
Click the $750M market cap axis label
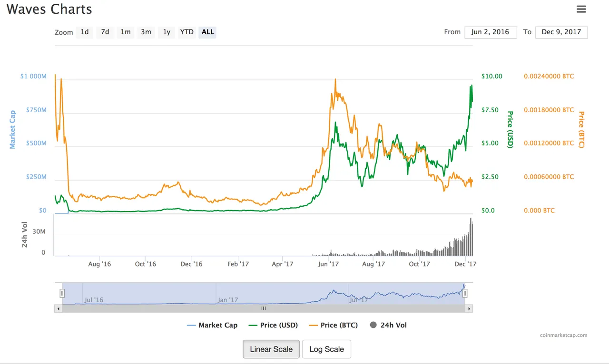pyautogui.click(x=36, y=110)
